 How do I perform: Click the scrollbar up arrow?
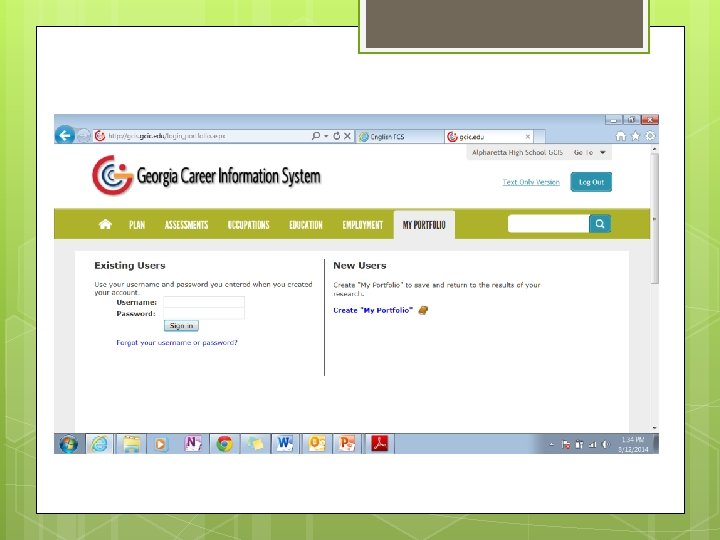pos(654,149)
